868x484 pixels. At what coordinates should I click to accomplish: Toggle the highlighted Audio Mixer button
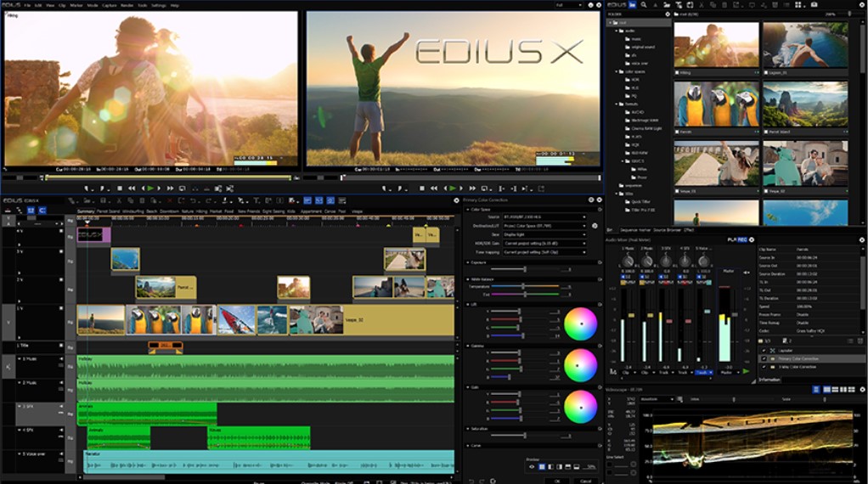tap(743, 239)
